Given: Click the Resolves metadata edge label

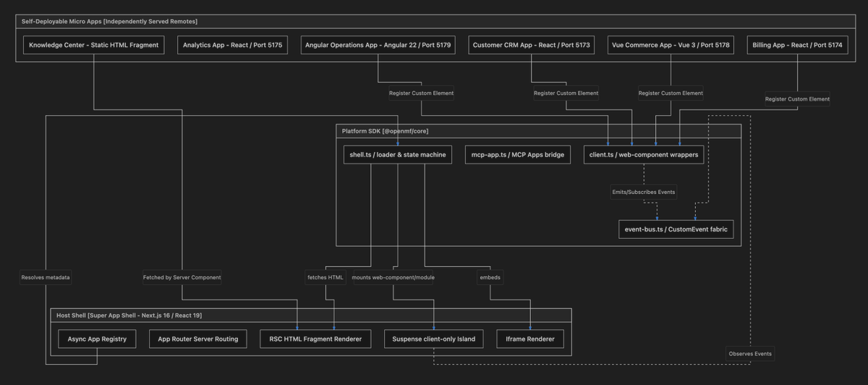Looking at the screenshot, I should 46,277.
